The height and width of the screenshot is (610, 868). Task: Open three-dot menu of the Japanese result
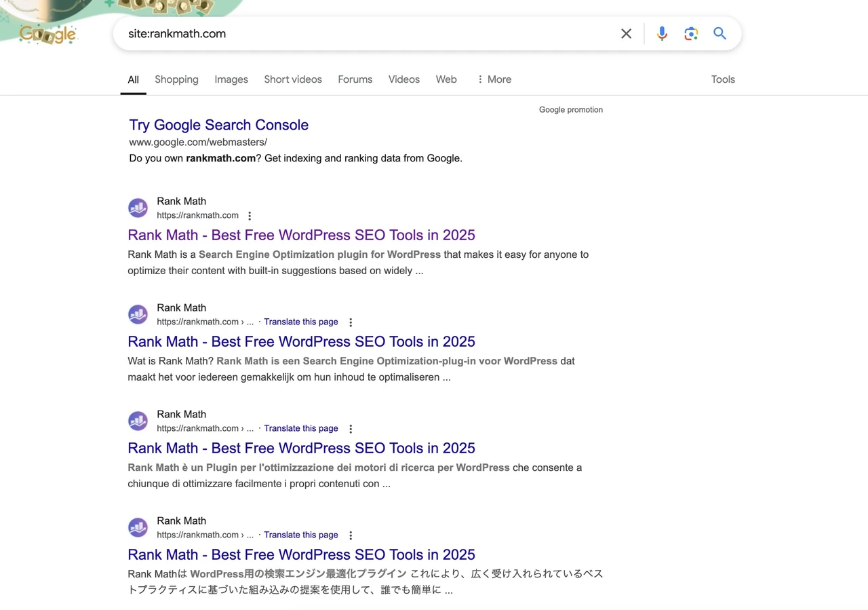pos(351,535)
